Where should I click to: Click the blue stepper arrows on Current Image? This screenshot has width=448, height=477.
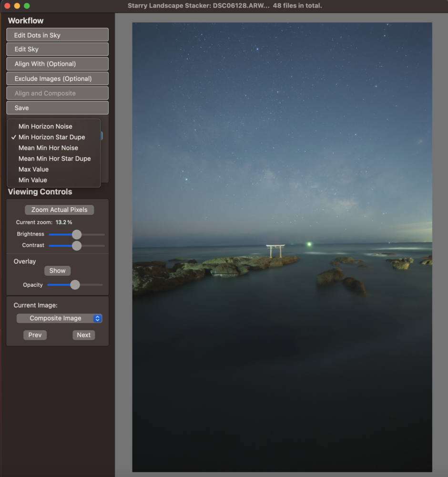click(x=96, y=318)
